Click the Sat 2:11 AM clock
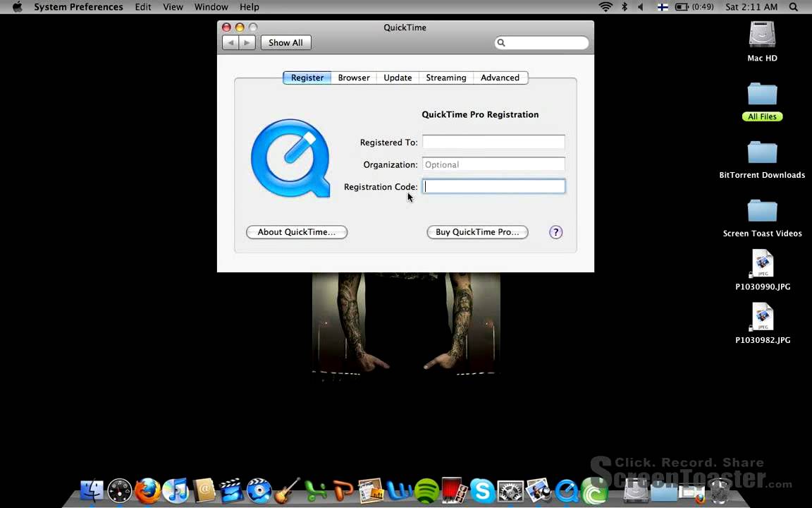Screen dimensions: 812x508 pos(751,7)
